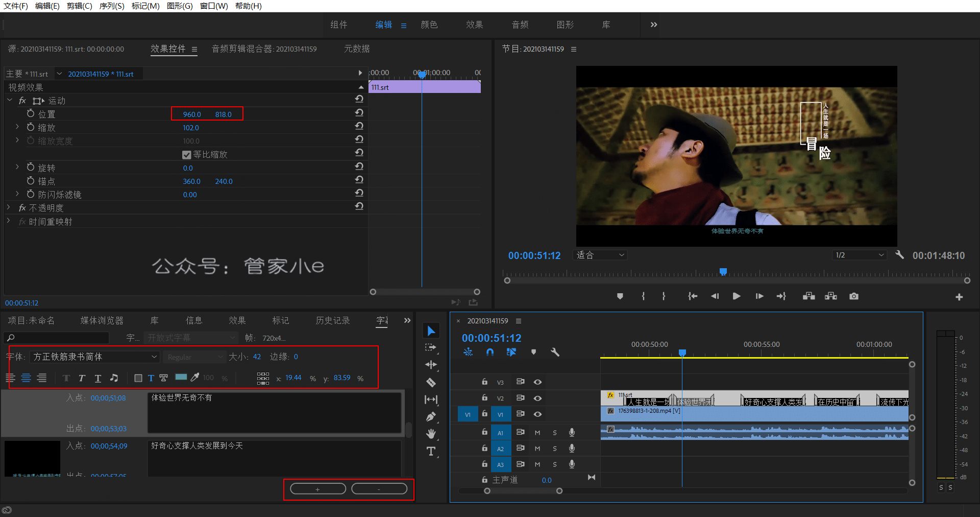The height and width of the screenshot is (517, 980).
Task: Select the Type tool
Action: [x=431, y=452]
